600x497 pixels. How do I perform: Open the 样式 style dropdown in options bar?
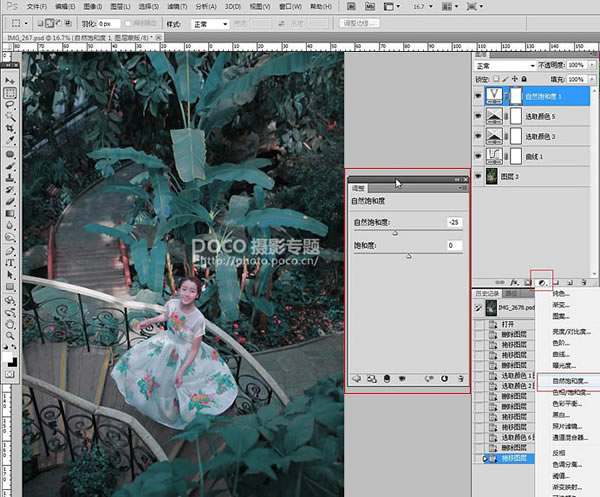pyautogui.click(x=210, y=24)
